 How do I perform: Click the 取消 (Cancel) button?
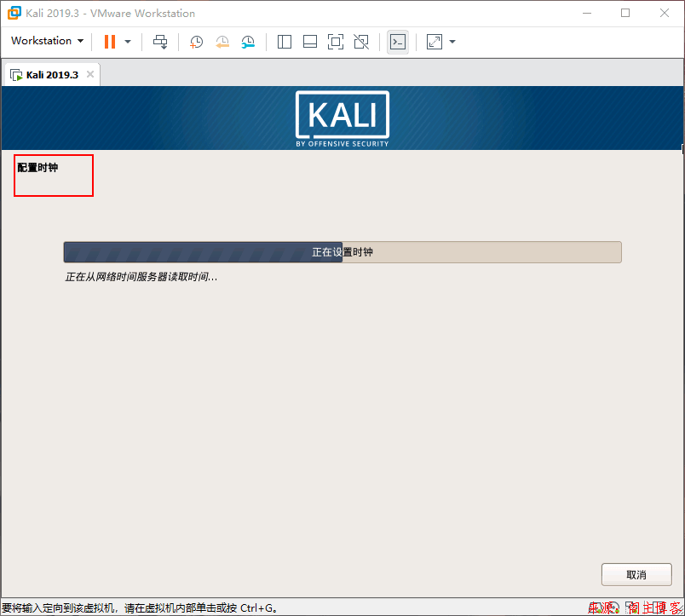pyautogui.click(x=636, y=574)
